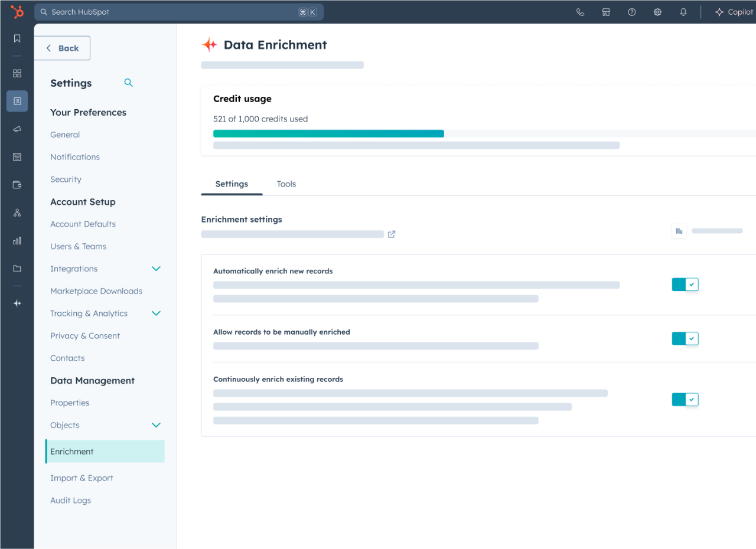
Task: Click the HubSpot sprocket logo
Action: click(16, 11)
